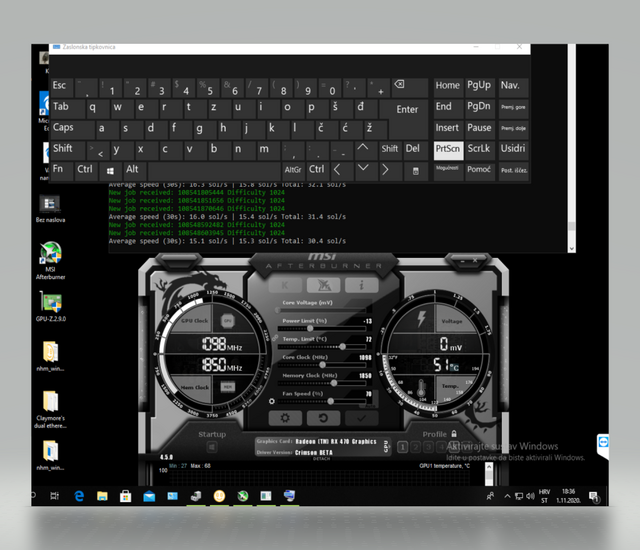Expand hidden system tray icons chevron
Screen dimensions: 640x550
(507, 496)
